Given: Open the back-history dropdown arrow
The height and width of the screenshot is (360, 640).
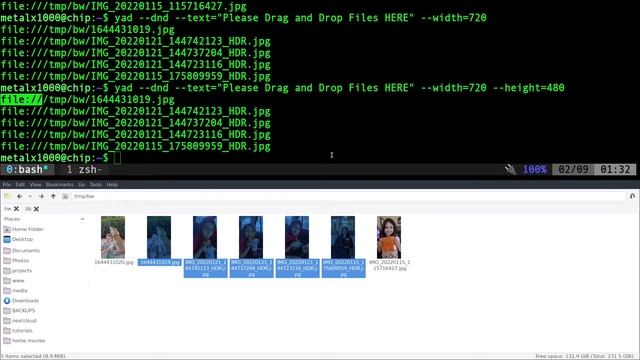Looking at the screenshot, I should click(x=30, y=196).
